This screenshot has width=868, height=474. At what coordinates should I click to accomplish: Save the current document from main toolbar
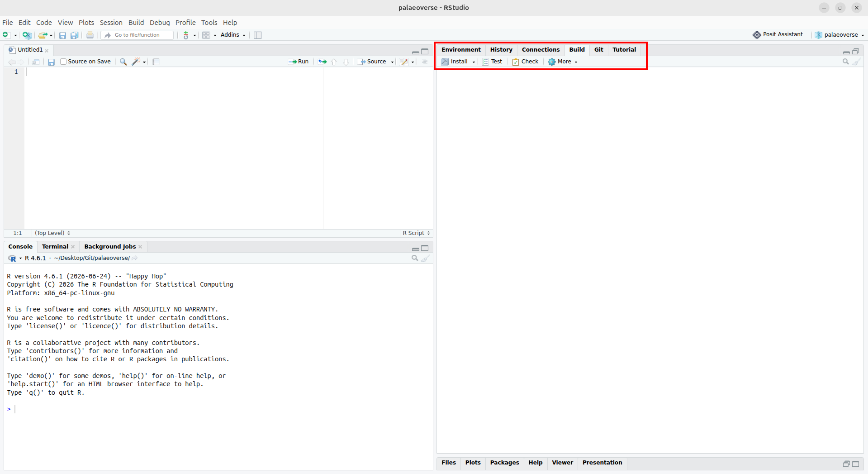pyautogui.click(x=62, y=35)
